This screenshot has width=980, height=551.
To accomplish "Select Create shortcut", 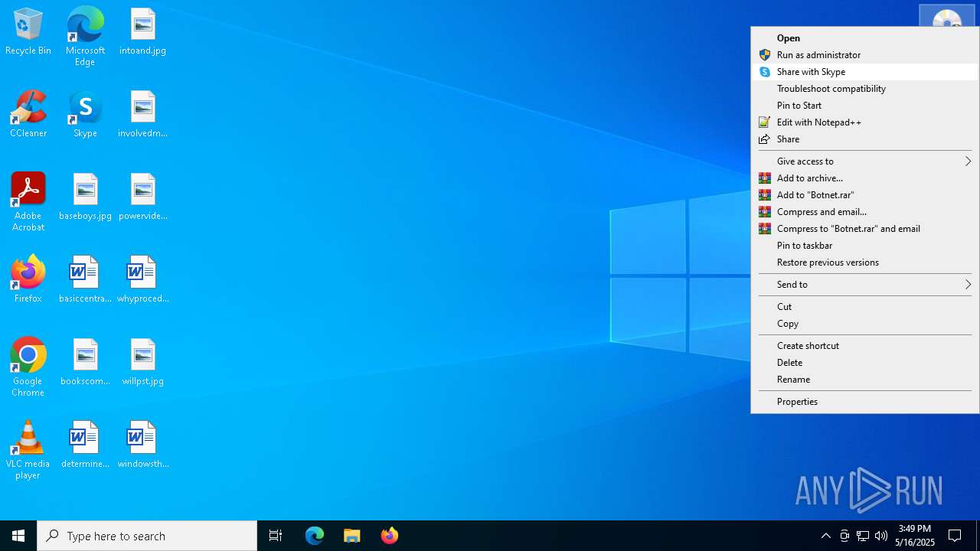I will coord(865,346).
